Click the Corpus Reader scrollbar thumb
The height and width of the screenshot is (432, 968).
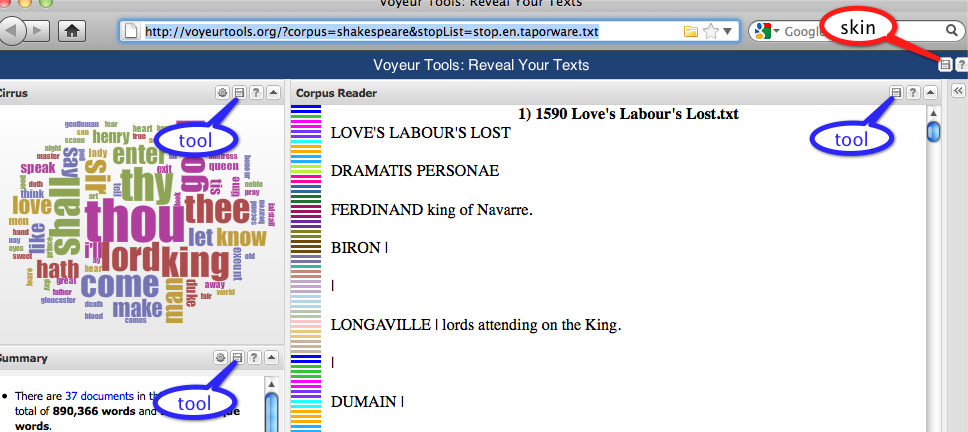pos(933,131)
